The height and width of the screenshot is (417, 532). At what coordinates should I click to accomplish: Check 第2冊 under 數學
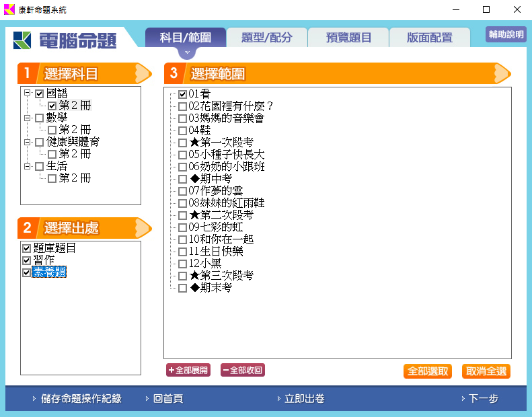52,130
